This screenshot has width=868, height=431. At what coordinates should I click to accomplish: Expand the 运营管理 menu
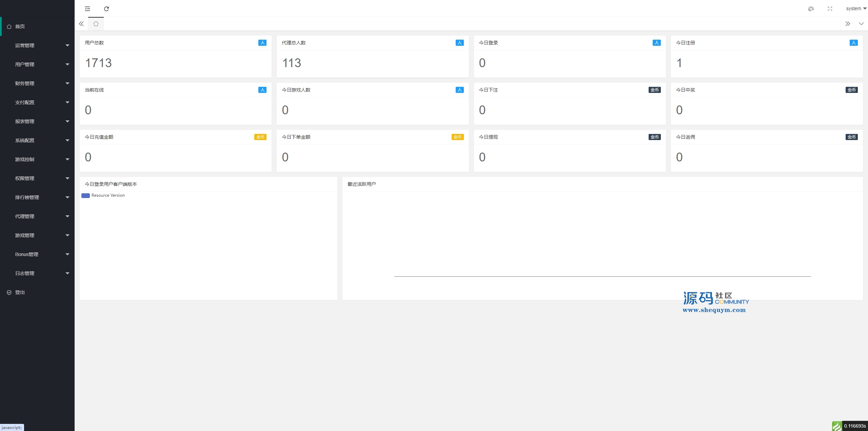point(37,45)
